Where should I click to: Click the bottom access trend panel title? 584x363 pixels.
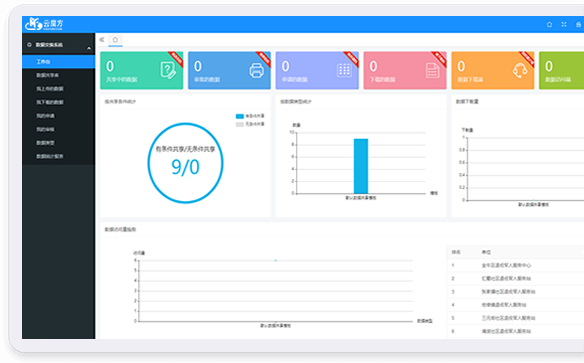[120, 229]
